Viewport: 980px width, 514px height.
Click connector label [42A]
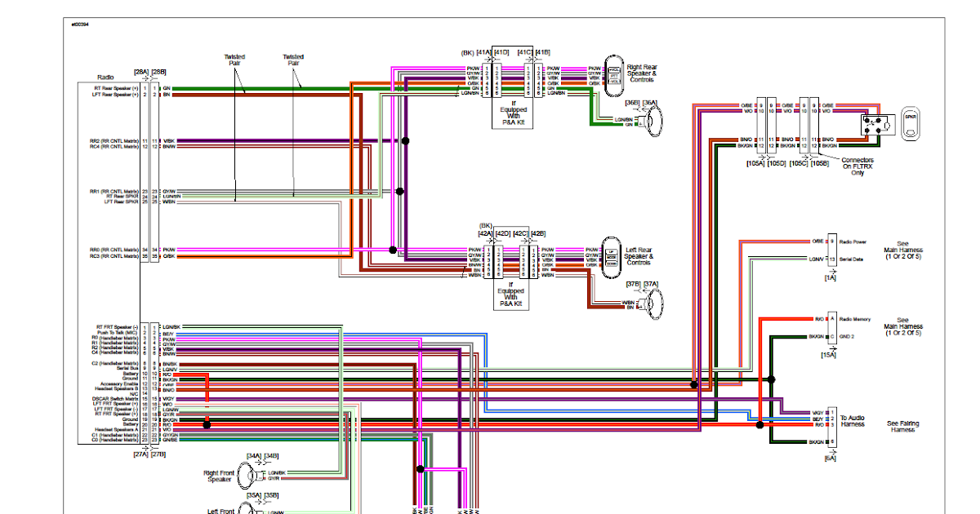[x=484, y=233]
